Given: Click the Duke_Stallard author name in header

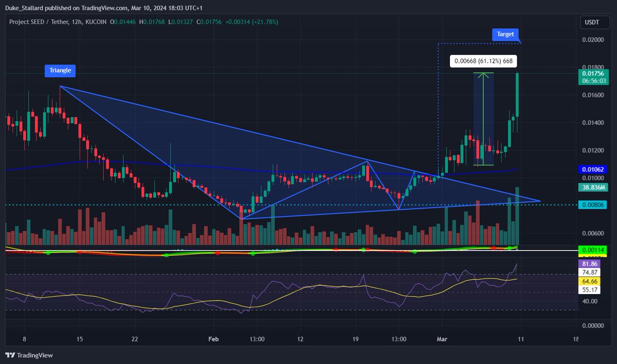Looking at the screenshot, I should click(x=25, y=7).
